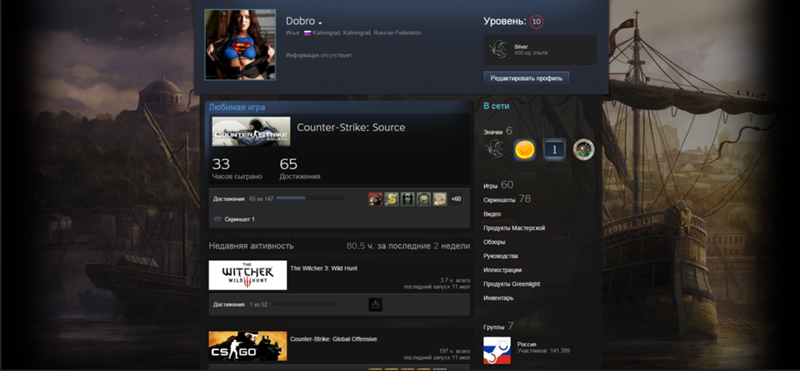Open Продукты Мастерской section
Image resolution: width=800 pixels, height=371 pixels.
click(x=514, y=228)
